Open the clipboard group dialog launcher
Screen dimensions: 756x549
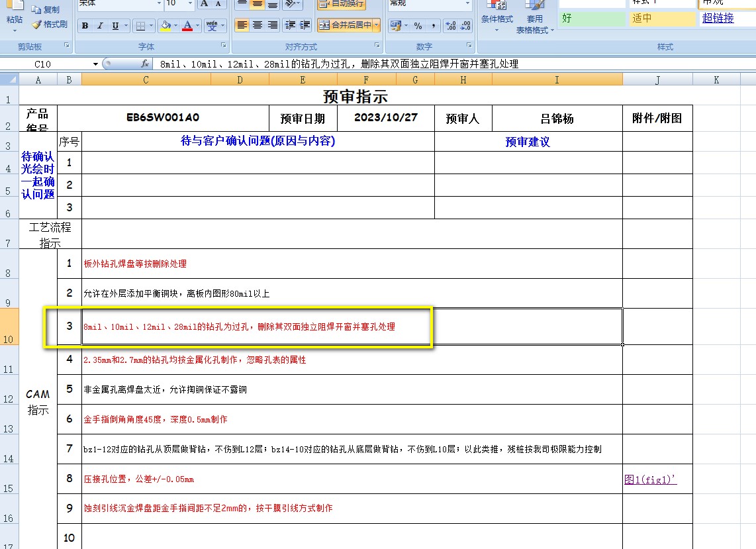coord(67,45)
